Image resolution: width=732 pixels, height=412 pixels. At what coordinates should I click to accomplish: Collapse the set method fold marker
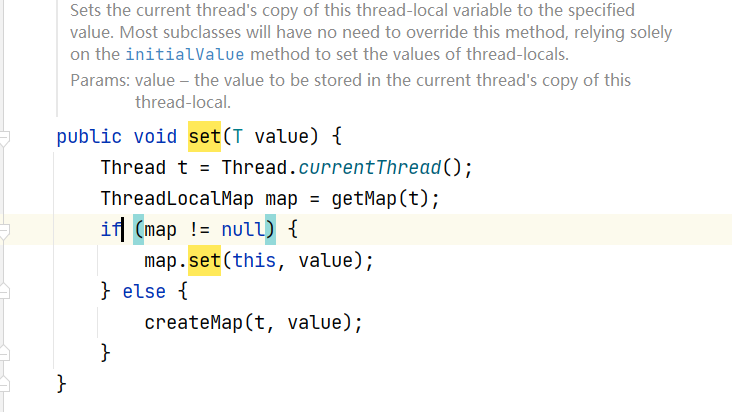point(4,137)
